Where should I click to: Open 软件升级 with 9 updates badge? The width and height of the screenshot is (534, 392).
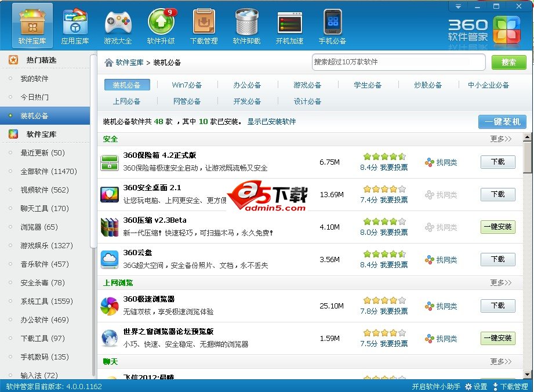click(161, 26)
